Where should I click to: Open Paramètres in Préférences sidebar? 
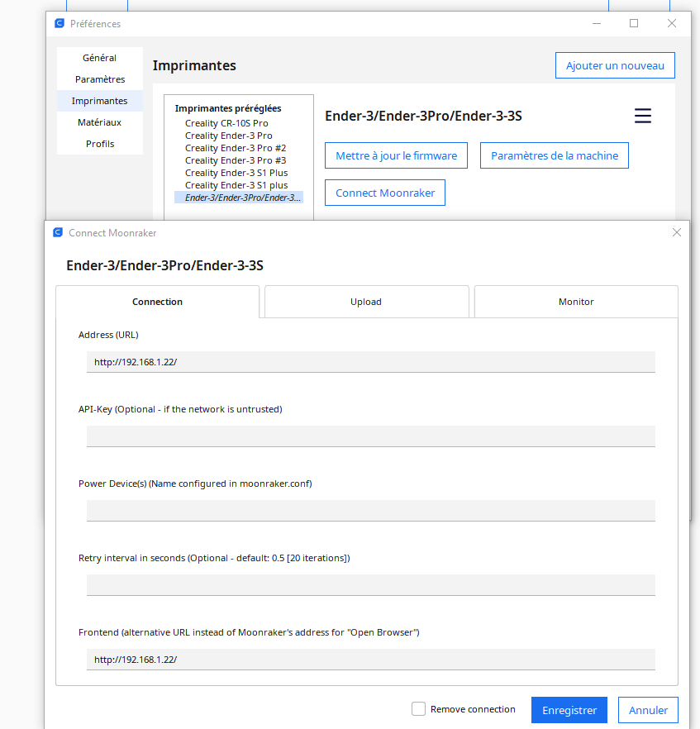click(x=99, y=79)
